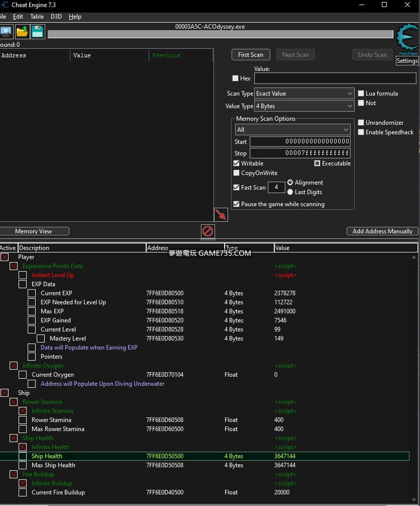Enable the Hex checkbox
This screenshot has height=506, width=420.
[x=235, y=78]
